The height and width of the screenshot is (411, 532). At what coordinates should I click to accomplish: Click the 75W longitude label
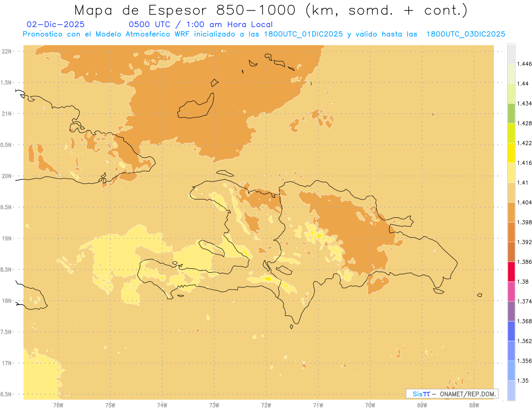pyautogui.click(x=110, y=405)
